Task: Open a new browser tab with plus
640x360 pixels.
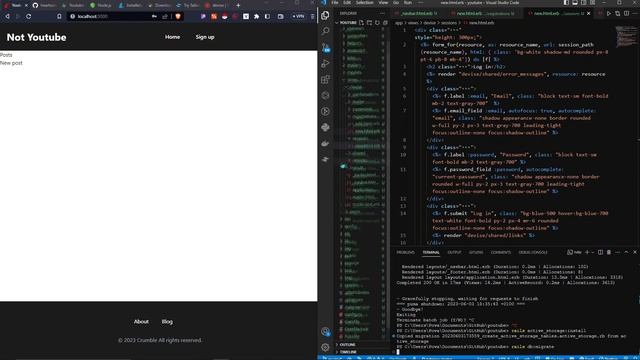Action: [x=238, y=5]
